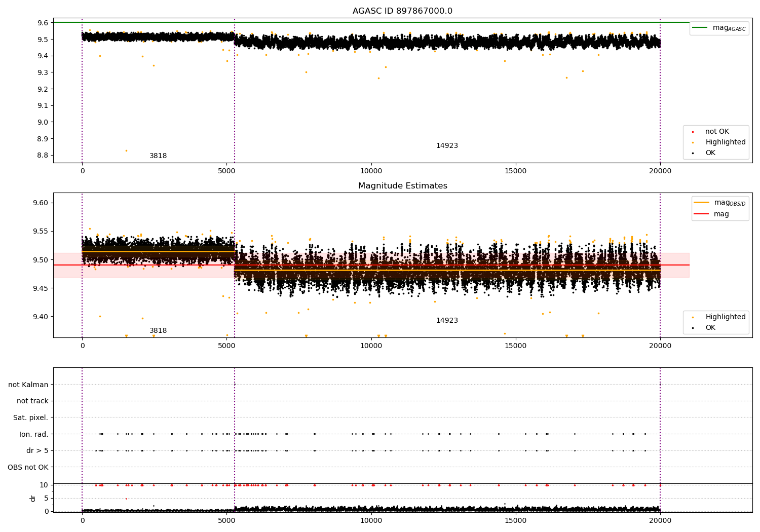Image resolution: width=760 pixels, height=532 pixels.
Task: Click the 'dr > 5' y-axis label
Action: click(x=37, y=451)
